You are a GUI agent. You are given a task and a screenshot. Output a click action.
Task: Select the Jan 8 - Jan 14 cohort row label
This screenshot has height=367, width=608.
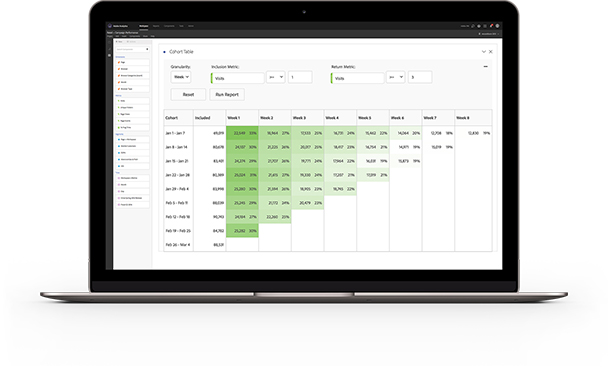coord(176,147)
